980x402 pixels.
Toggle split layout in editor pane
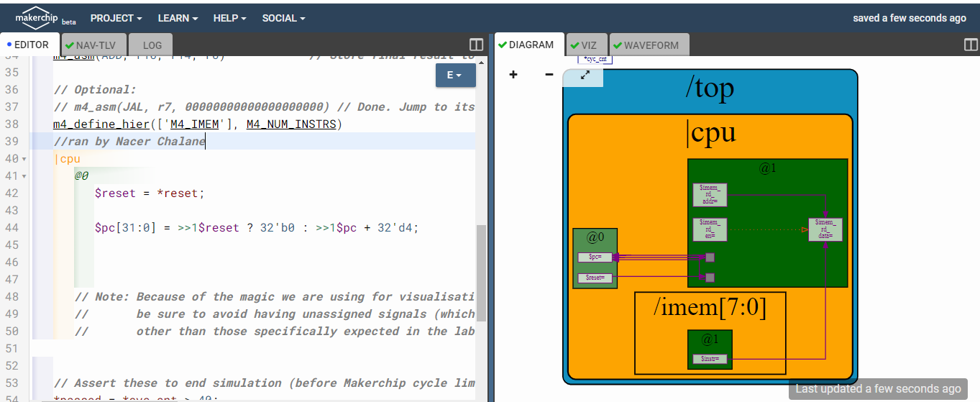[476, 45]
